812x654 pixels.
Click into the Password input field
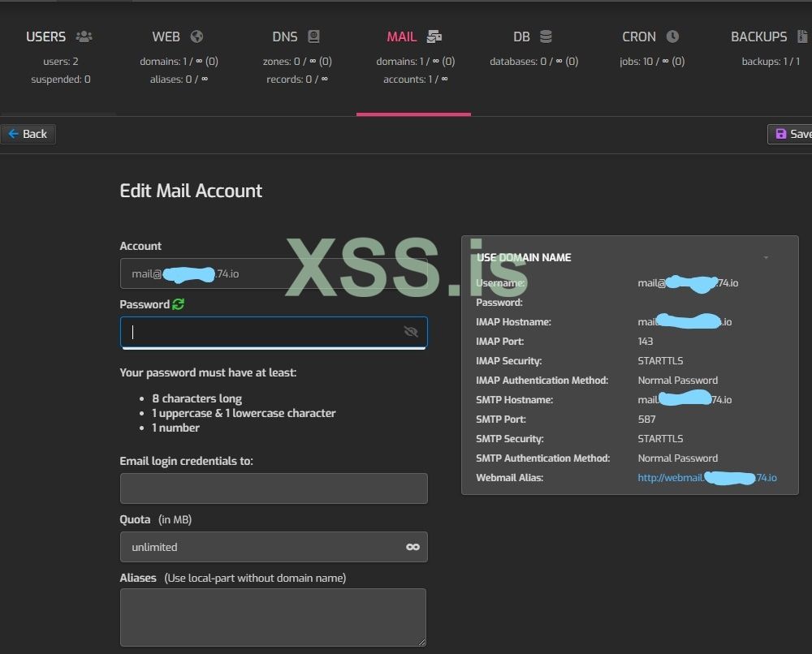point(274,332)
